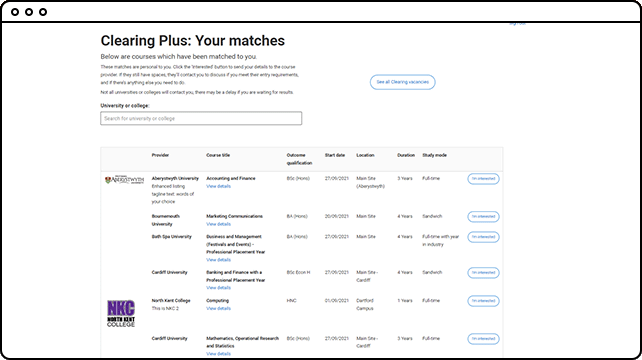
Task: Focus the university or college search field
Action: point(201,118)
